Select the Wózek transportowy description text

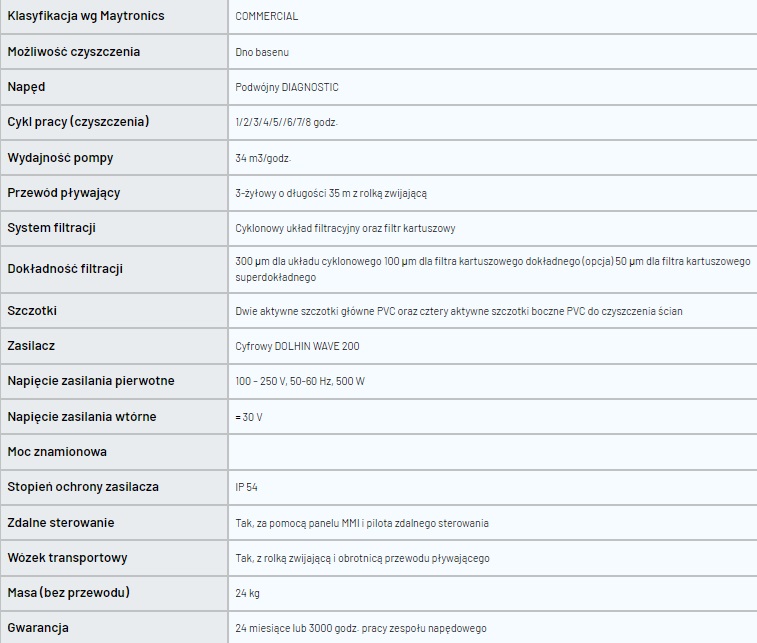pos(362,559)
